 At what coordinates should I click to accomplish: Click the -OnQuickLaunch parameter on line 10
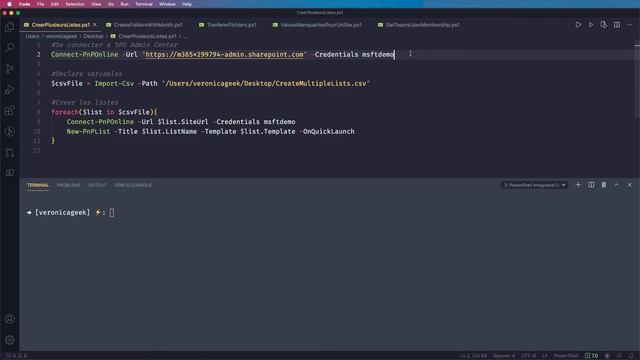pyautogui.click(x=327, y=131)
